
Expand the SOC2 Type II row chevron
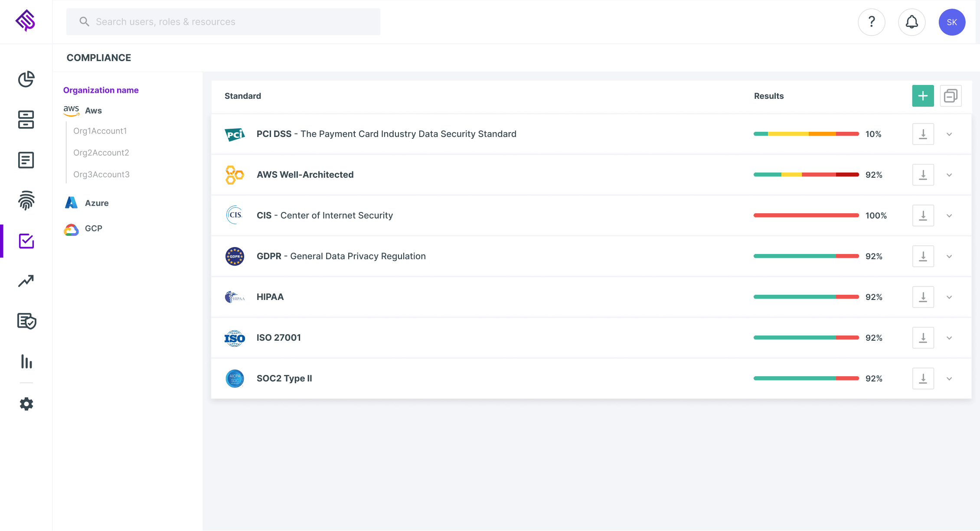(x=949, y=379)
